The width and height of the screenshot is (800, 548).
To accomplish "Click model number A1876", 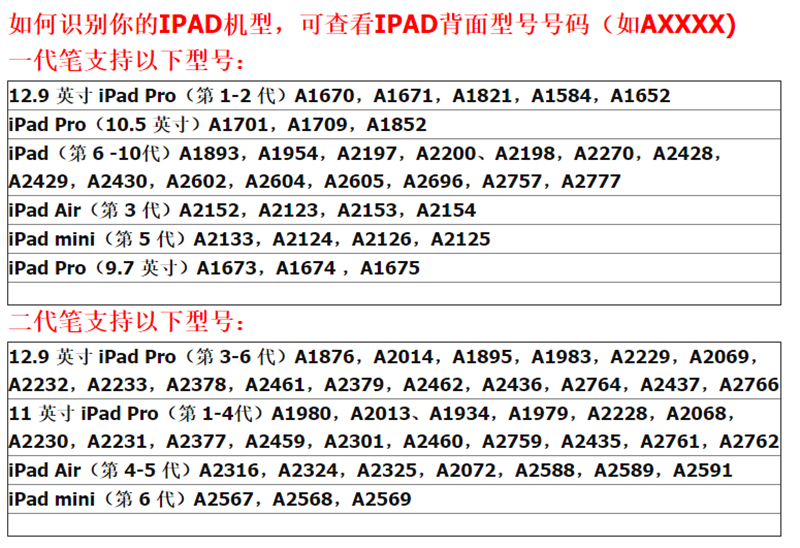I will pos(324,357).
